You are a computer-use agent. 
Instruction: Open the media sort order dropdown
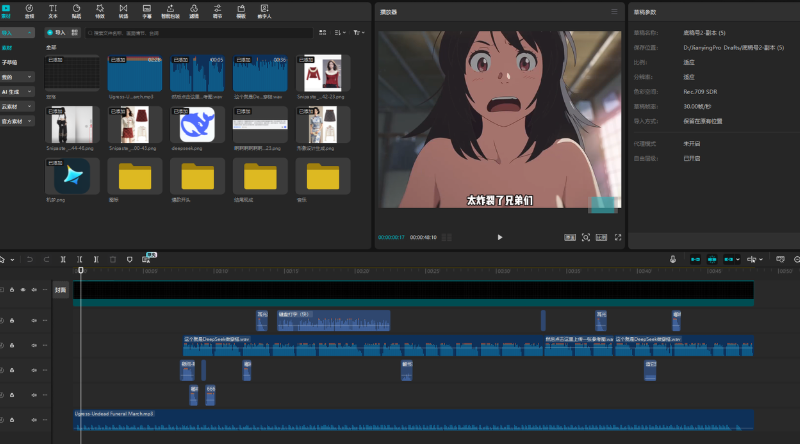tap(340, 33)
